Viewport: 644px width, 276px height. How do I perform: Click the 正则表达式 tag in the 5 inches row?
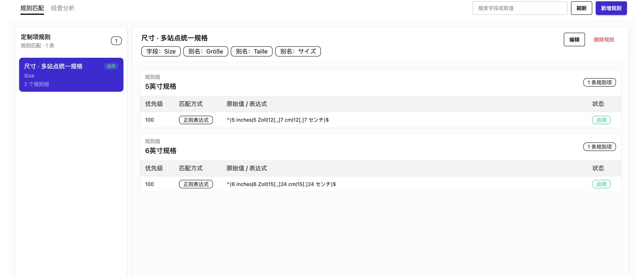196,120
